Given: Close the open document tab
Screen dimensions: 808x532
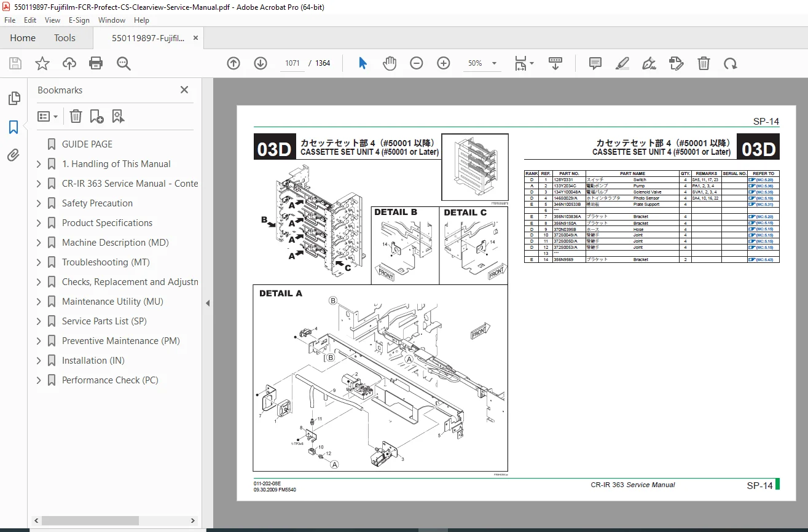Looking at the screenshot, I should (x=196, y=38).
